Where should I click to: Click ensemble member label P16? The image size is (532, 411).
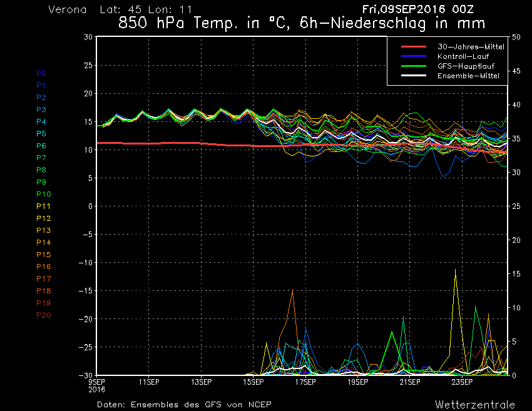43,266
